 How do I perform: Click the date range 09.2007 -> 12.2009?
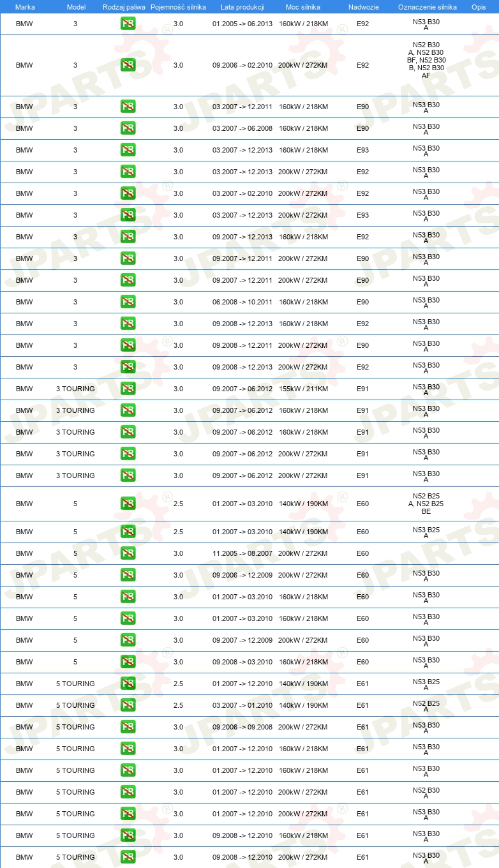pyautogui.click(x=242, y=640)
